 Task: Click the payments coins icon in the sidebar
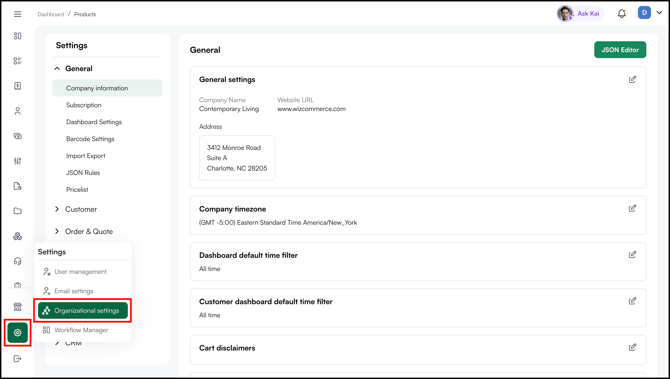pos(18,136)
